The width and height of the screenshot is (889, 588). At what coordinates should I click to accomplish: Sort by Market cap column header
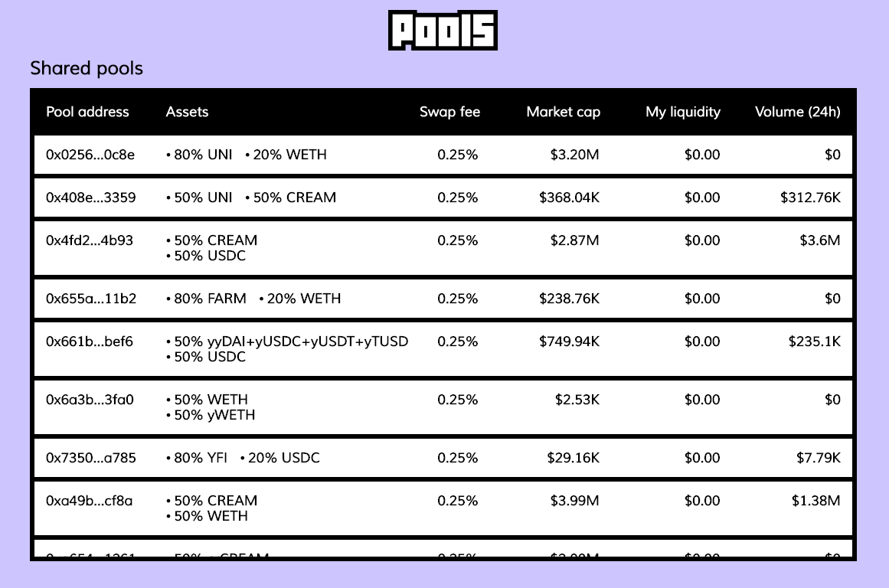click(x=563, y=112)
